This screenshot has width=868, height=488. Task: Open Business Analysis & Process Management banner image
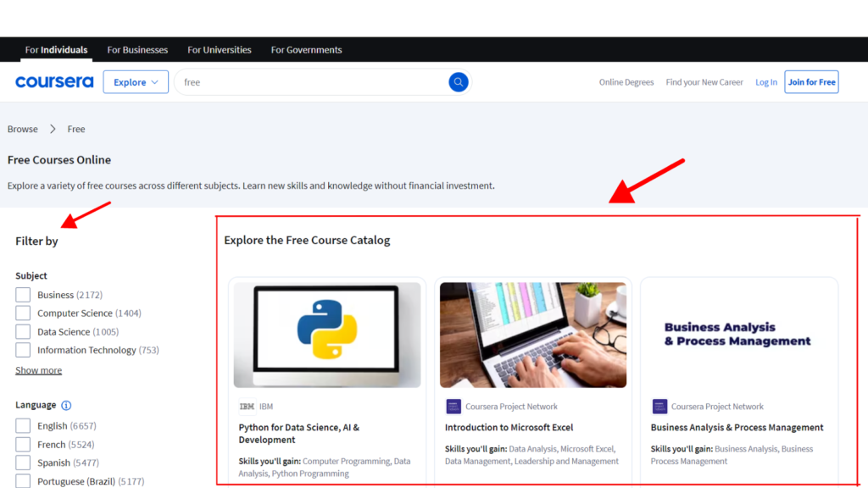click(x=739, y=335)
